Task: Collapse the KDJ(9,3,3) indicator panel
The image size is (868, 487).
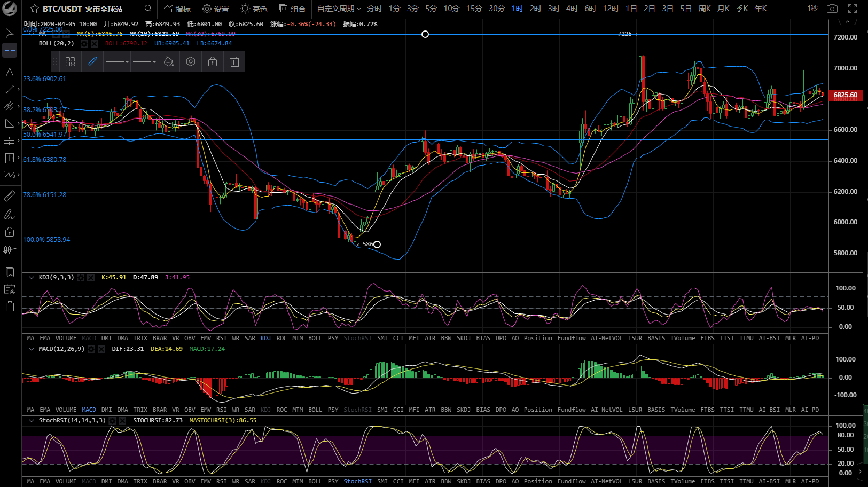Action: (x=32, y=277)
